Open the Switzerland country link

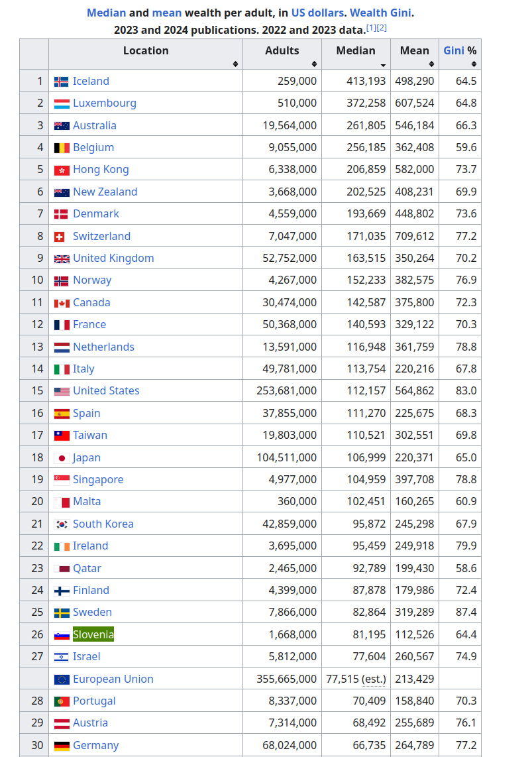(x=102, y=236)
